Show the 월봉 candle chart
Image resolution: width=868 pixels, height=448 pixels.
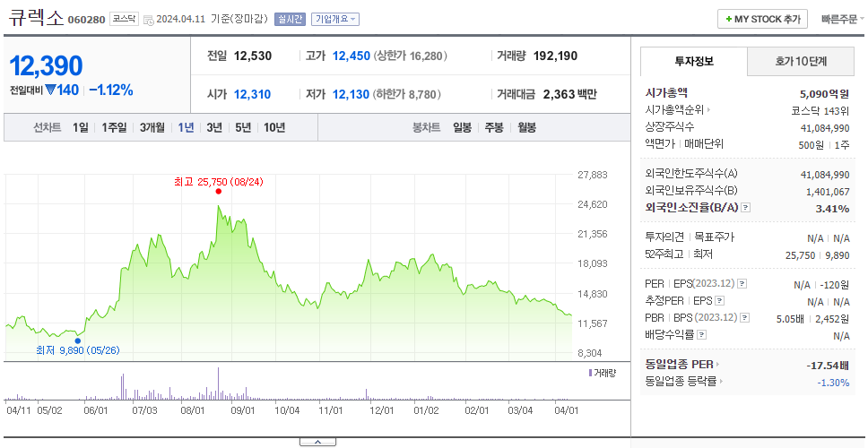(x=527, y=128)
